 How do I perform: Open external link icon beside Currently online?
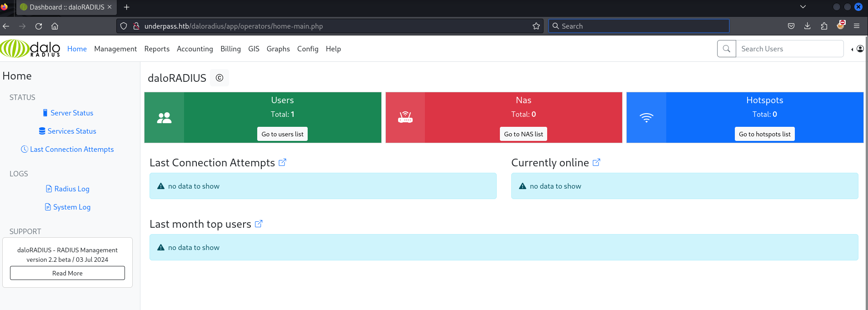pyautogui.click(x=596, y=162)
